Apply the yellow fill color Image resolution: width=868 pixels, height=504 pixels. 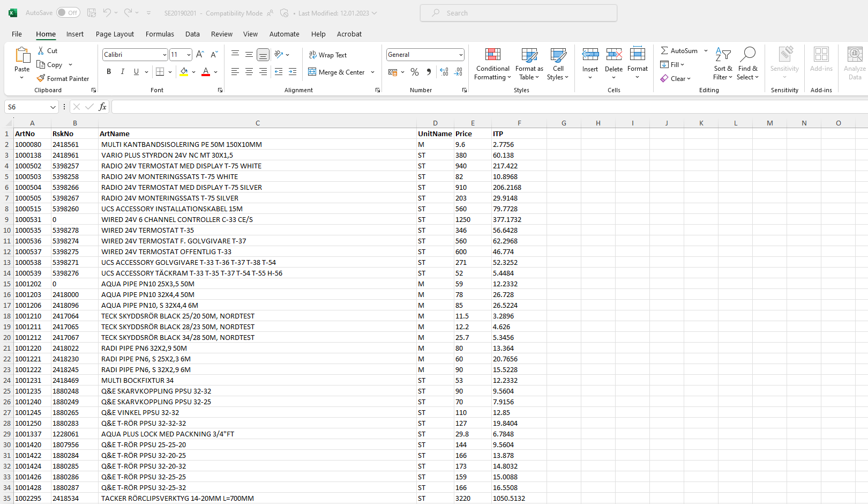click(x=184, y=71)
